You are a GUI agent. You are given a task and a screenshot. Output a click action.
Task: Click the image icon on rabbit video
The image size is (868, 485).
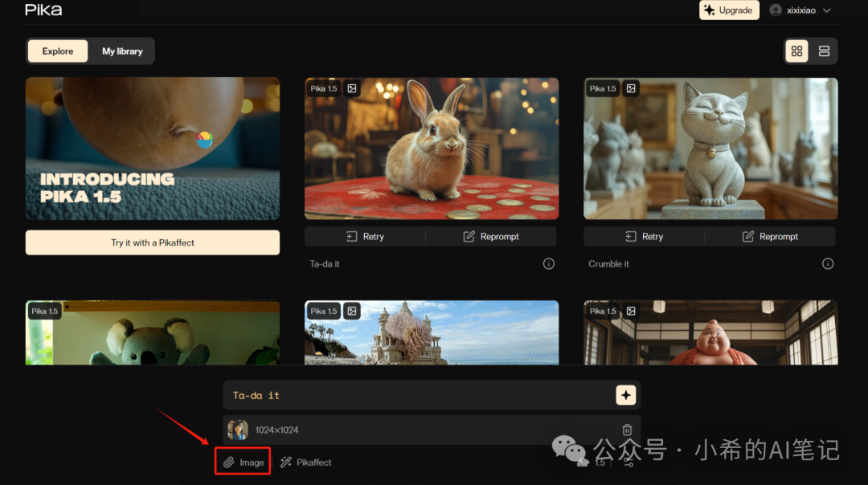click(352, 88)
